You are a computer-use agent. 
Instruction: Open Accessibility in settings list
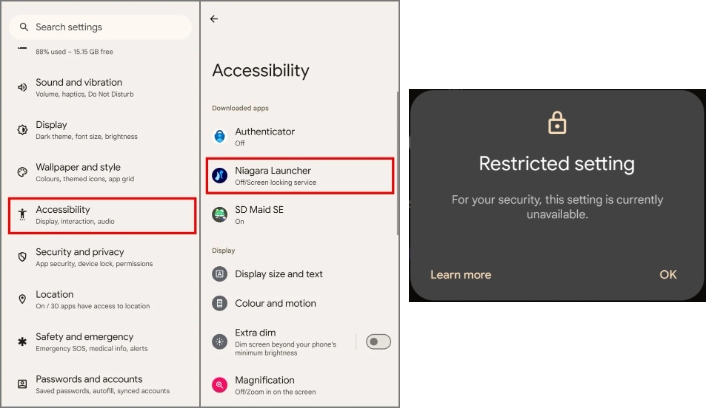(102, 215)
